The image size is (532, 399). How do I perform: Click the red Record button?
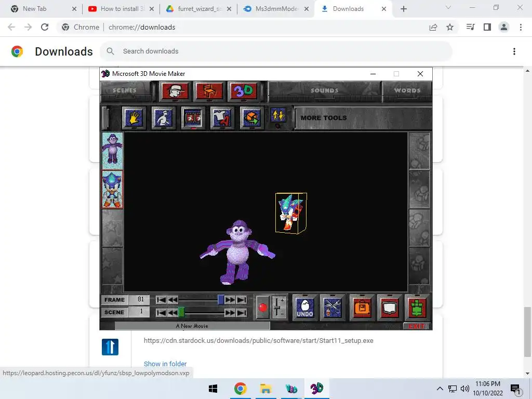pos(262,308)
